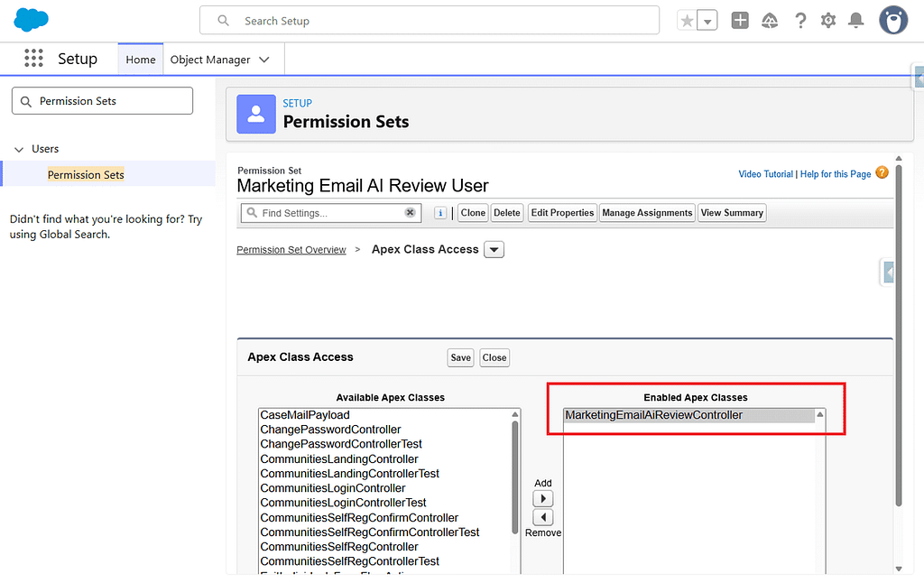Click the Permission Sets header user icon
The height and width of the screenshot is (583, 924).
[x=255, y=114]
